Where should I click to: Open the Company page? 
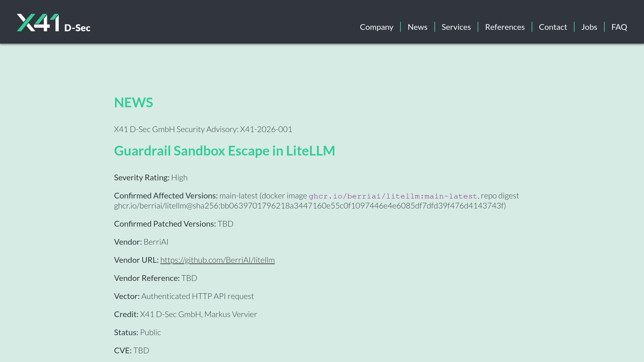pos(376,27)
